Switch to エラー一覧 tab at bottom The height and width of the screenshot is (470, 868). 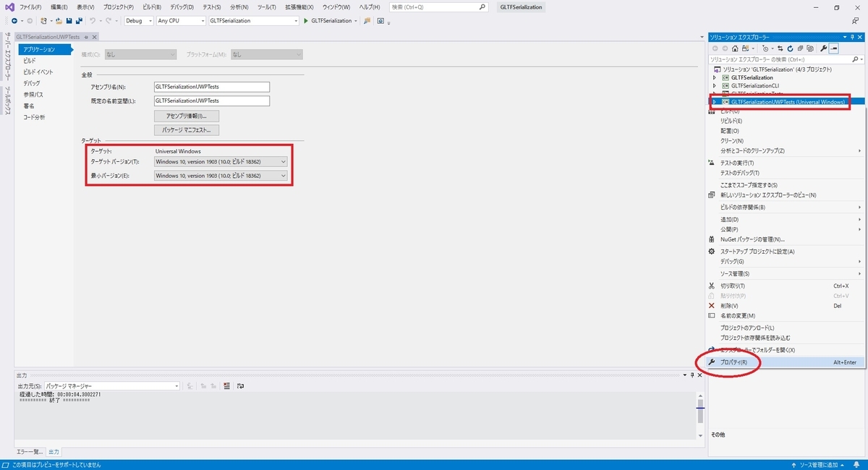(30, 452)
